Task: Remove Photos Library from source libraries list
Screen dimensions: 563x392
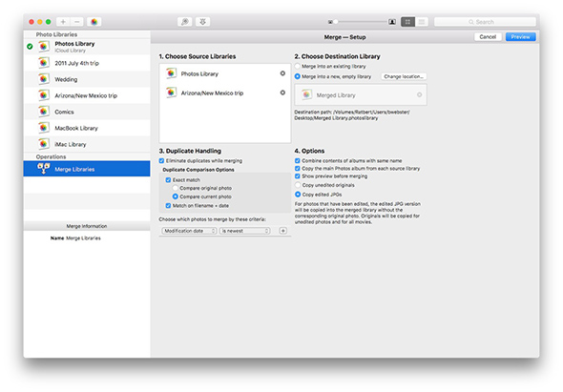Action: [x=282, y=73]
